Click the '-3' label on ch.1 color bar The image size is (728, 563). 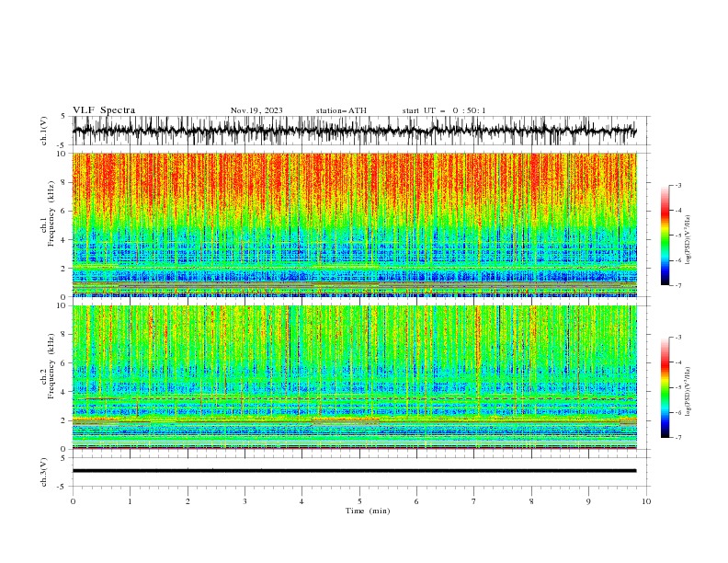[678, 185]
